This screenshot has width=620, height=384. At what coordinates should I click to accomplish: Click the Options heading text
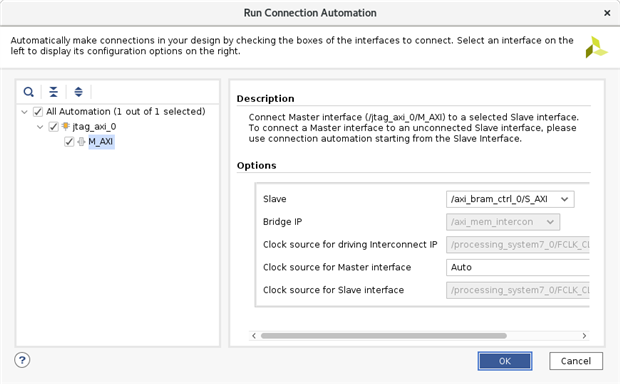256,166
